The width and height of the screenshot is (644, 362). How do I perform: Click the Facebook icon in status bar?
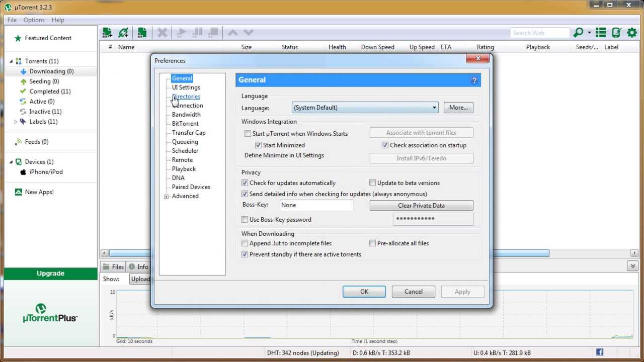(600, 352)
